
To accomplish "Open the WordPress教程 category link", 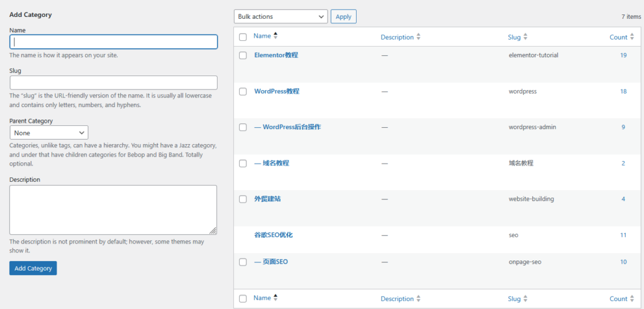I will pyautogui.click(x=277, y=91).
